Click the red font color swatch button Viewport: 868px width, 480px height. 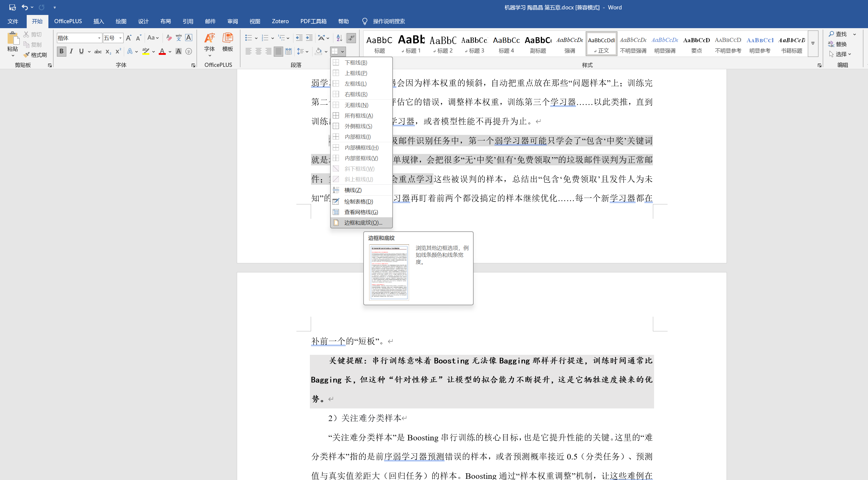click(x=162, y=51)
